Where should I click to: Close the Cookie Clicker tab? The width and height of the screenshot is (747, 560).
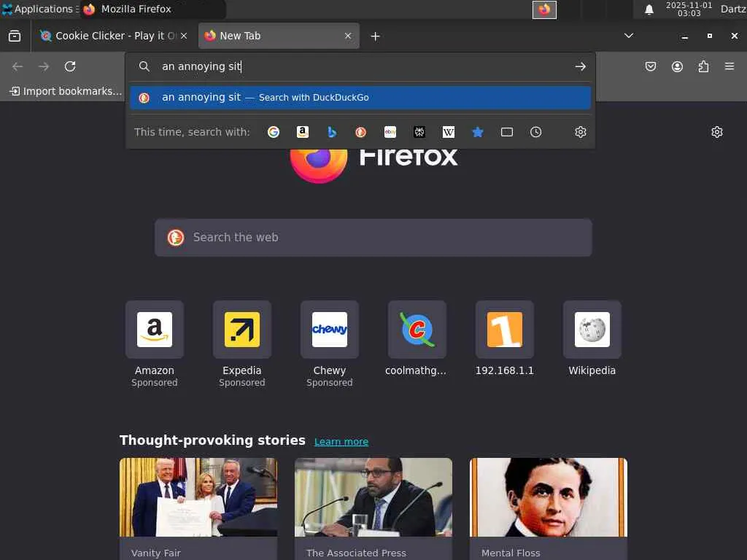pos(184,36)
